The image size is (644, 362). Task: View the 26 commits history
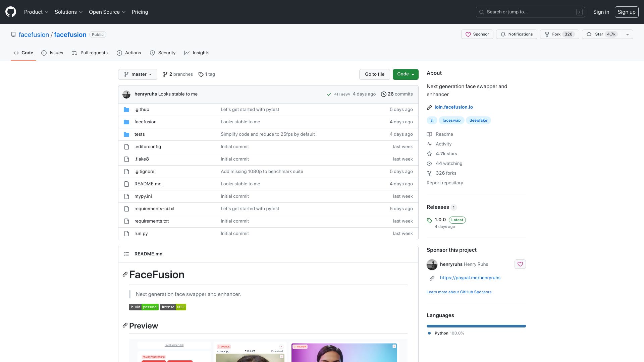pyautogui.click(x=397, y=94)
